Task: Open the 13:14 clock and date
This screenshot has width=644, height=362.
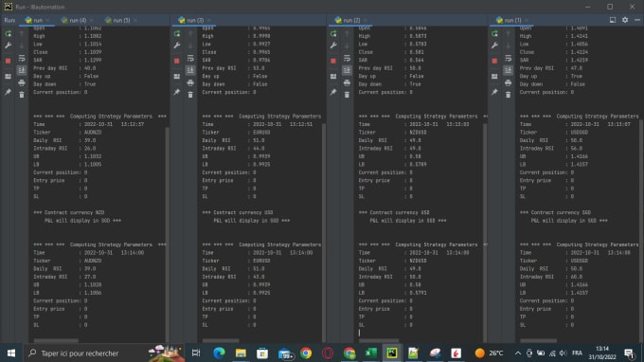Action: pyautogui.click(x=602, y=353)
